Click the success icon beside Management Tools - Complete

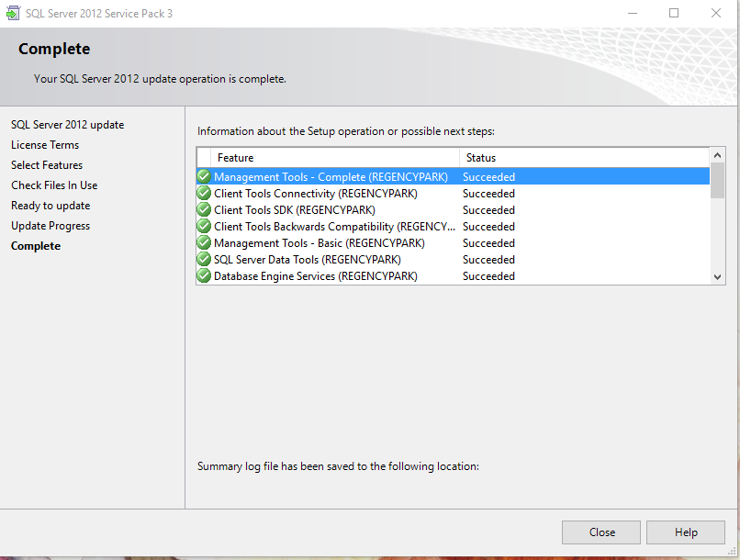point(203,176)
